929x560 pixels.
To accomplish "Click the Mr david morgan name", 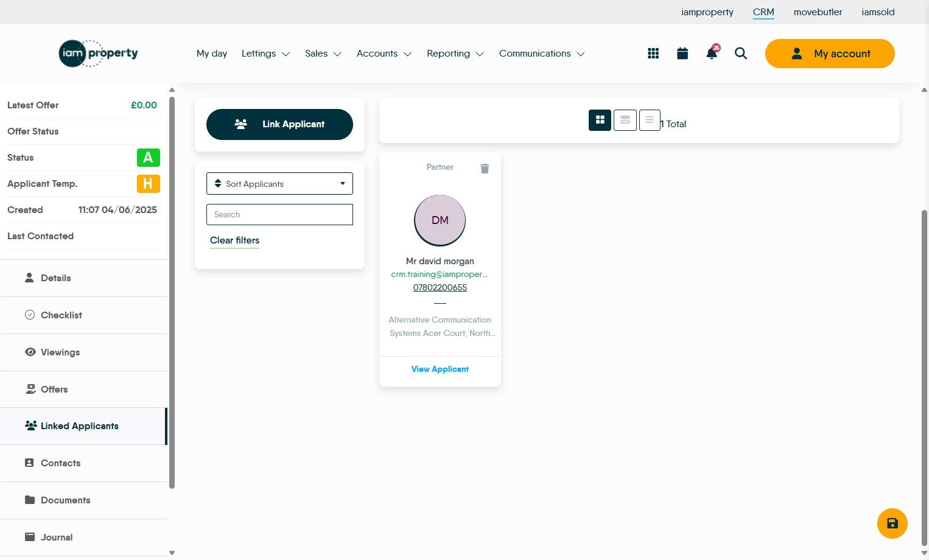I will click(440, 261).
